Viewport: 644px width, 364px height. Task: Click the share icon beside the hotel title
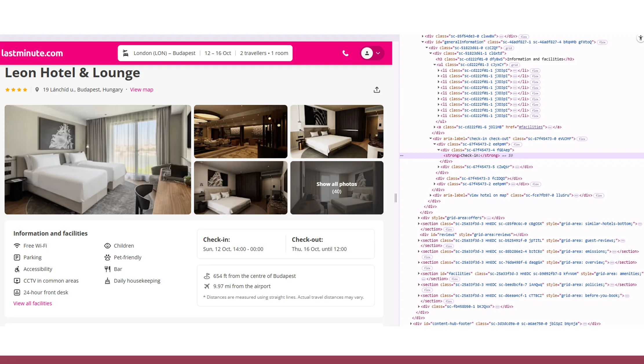[x=377, y=90]
